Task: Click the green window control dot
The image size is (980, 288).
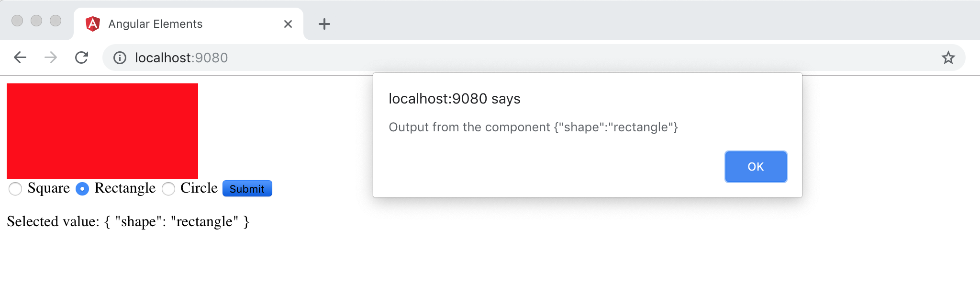Action: coord(56,20)
